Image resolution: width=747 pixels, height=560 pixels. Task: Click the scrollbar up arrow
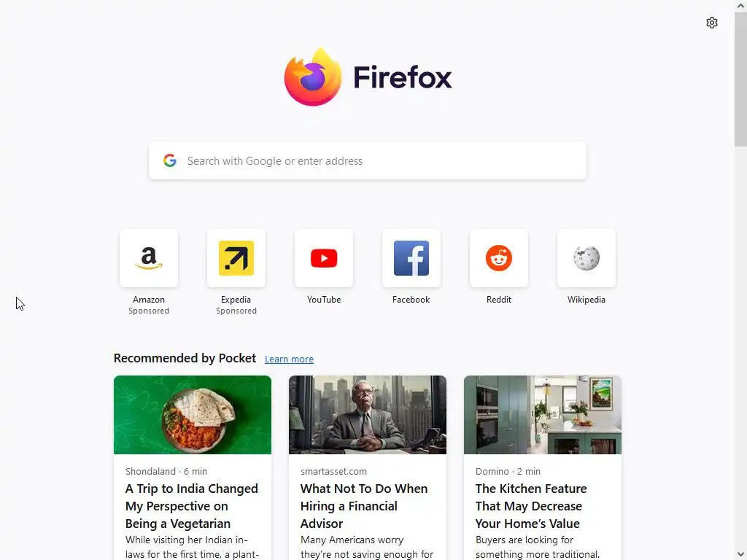pyautogui.click(x=740, y=6)
